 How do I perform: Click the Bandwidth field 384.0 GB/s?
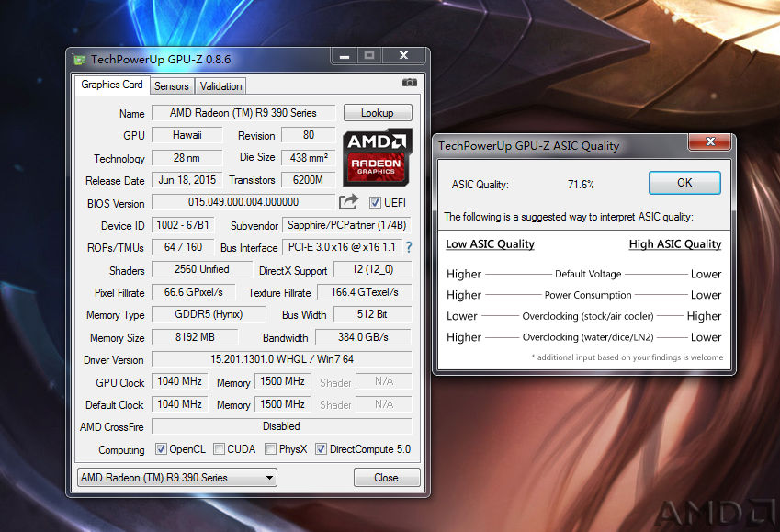pos(364,337)
